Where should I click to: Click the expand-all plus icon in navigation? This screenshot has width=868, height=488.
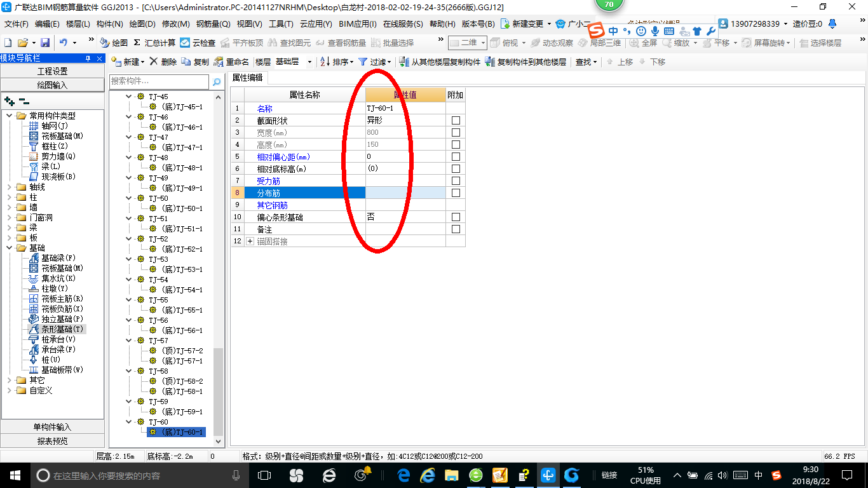(10, 100)
